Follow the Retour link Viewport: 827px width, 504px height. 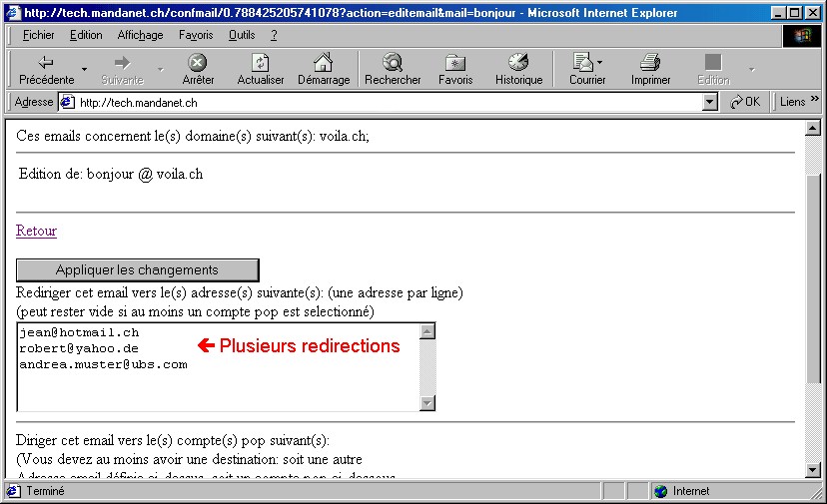coord(36,231)
